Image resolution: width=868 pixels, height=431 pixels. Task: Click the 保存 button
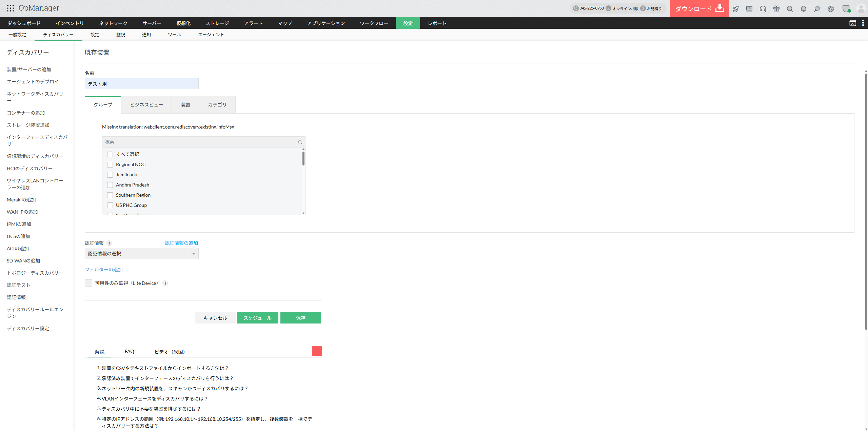pos(301,318)
